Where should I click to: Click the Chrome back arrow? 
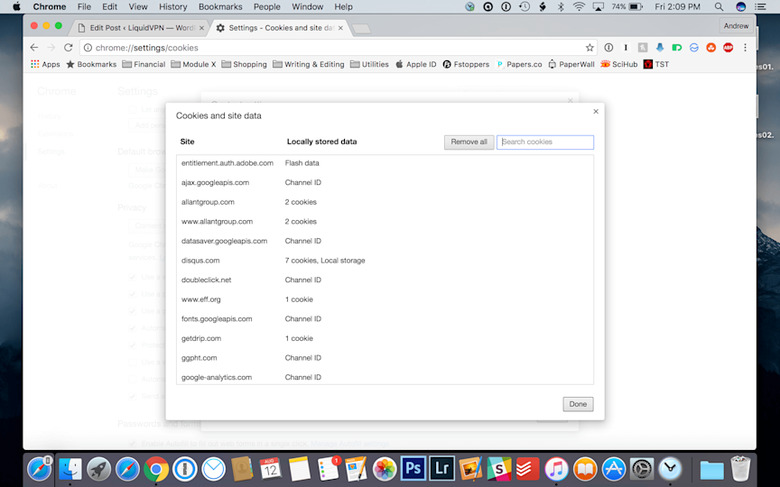(x=34, y=48)
